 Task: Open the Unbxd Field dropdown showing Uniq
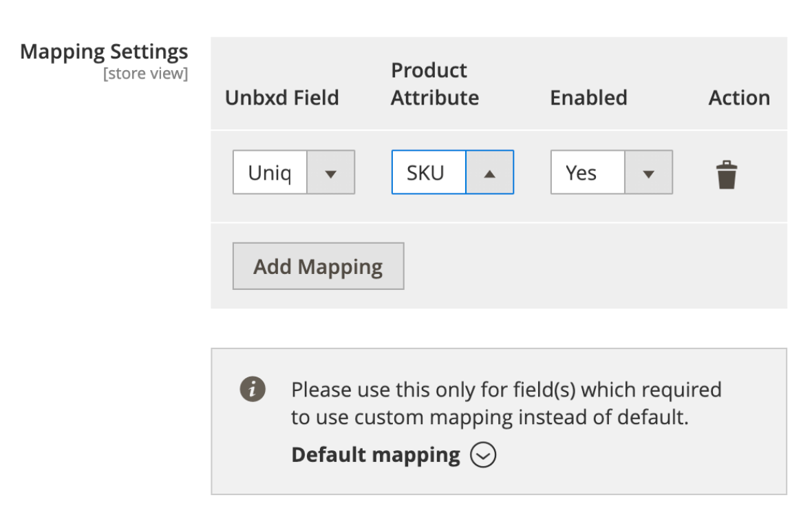click(294, 173)
